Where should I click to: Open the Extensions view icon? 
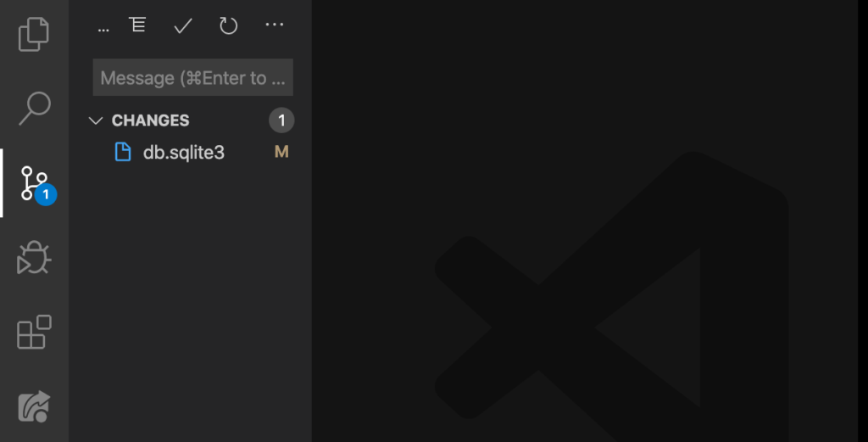click(x=34, y=333)
